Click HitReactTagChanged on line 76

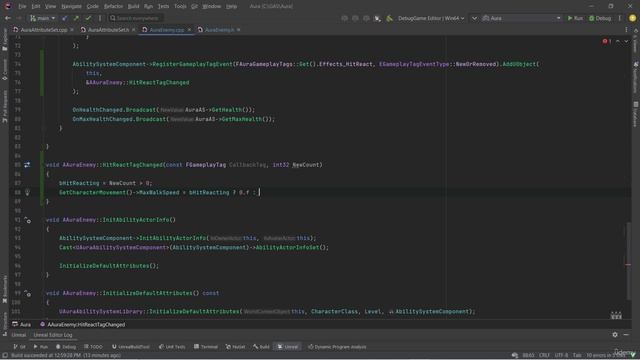pos(159,82)
